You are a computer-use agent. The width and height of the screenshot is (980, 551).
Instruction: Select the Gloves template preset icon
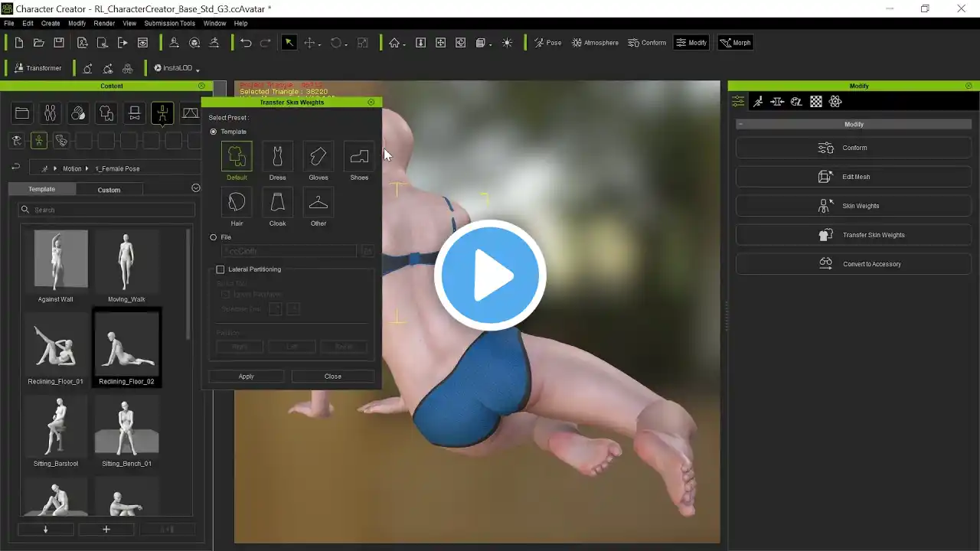click(318, 157)
